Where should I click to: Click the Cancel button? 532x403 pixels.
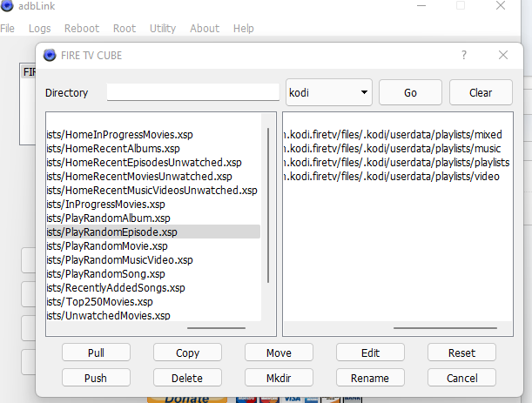pos(461,378)
